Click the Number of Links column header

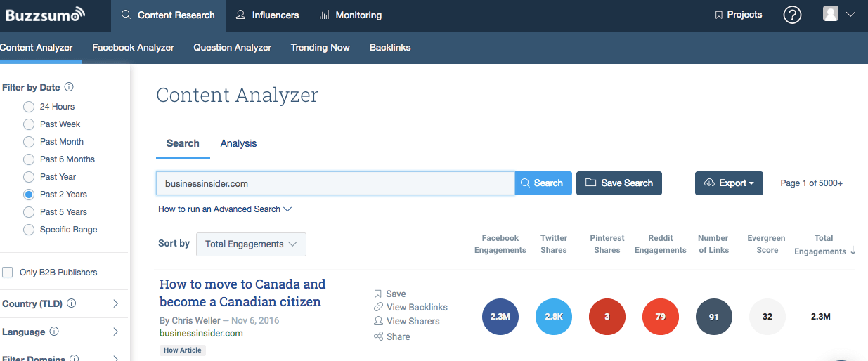pyautogui.click(x=713, y=244)
